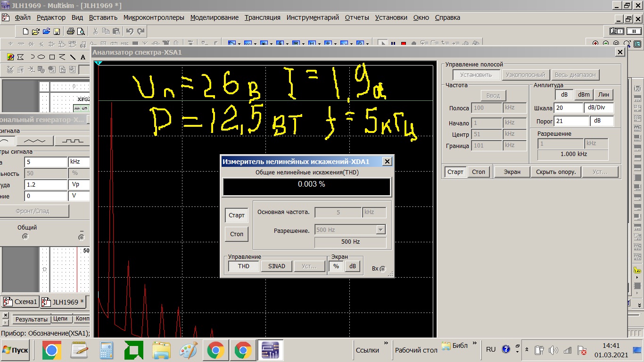Edit Порог value field 21
644x362 pixels.
click(572, 121)
